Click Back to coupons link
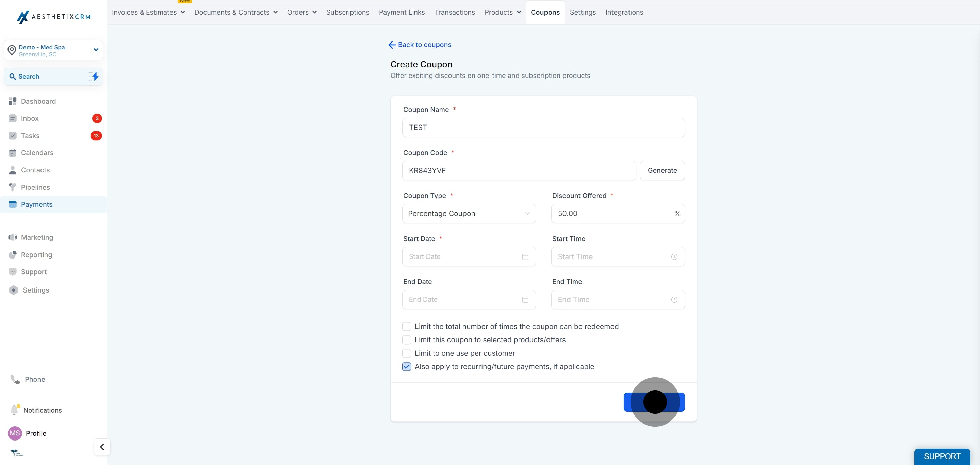The height and width of the screenshot is (465, 980). [x=420, y=45]
